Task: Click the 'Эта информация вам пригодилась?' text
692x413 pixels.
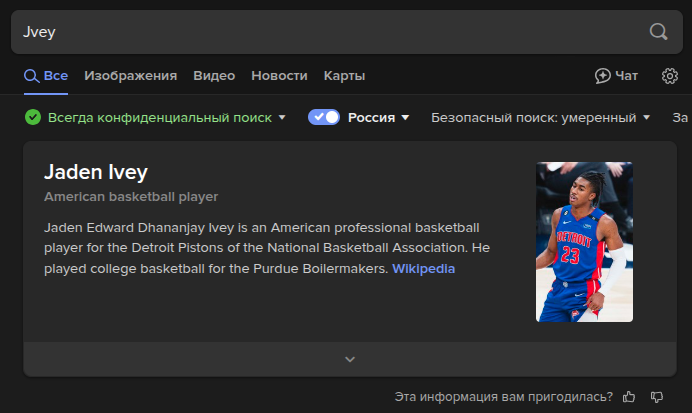Action: pos(504,397)
